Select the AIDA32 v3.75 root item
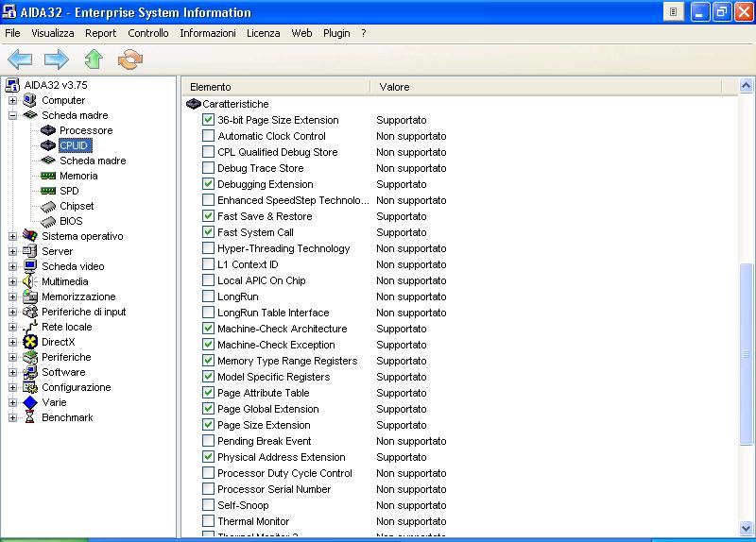 pyautogui.click(x=56, y=85)
